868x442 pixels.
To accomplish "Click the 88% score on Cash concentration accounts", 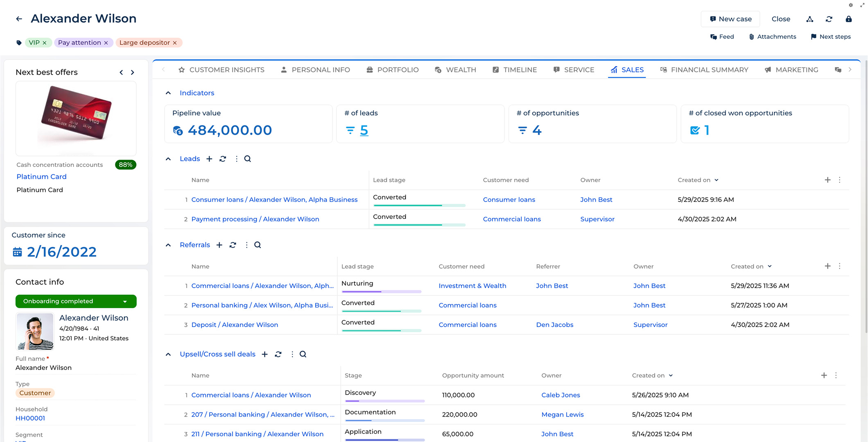I will pos(125,165).
